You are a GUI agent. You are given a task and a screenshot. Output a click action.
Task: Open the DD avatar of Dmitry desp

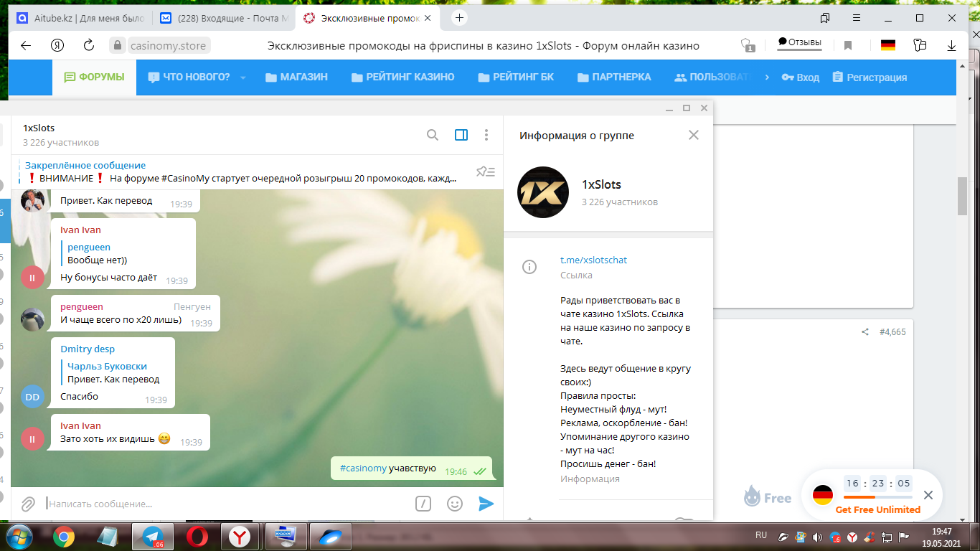32,396
